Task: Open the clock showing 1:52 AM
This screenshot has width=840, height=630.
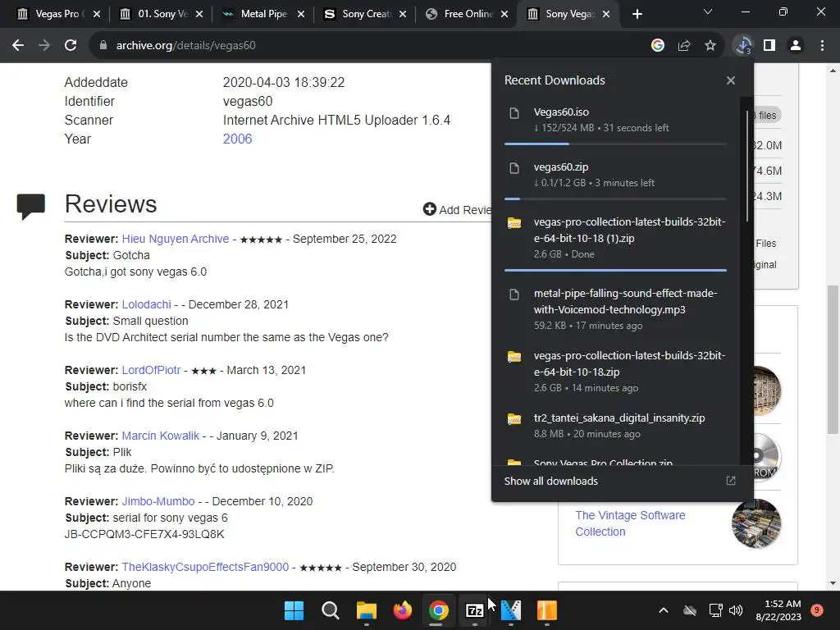Action: click(x=778, y=610)
